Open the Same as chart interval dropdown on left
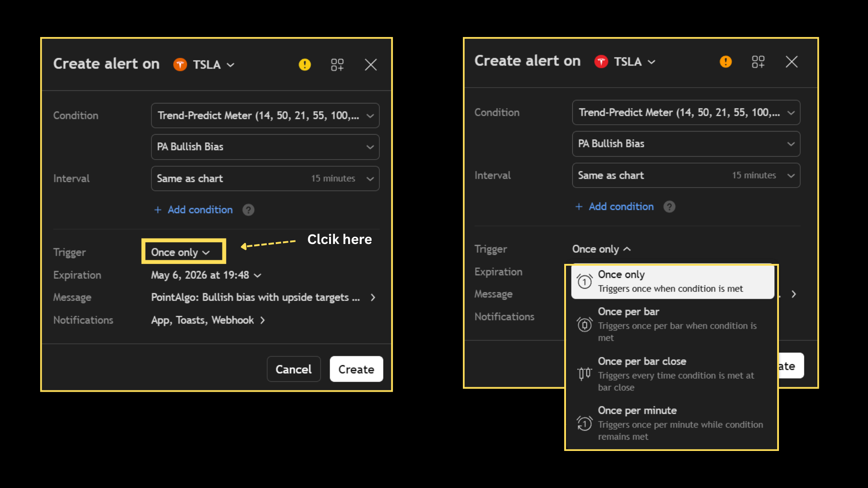 [x=265, y=178]
